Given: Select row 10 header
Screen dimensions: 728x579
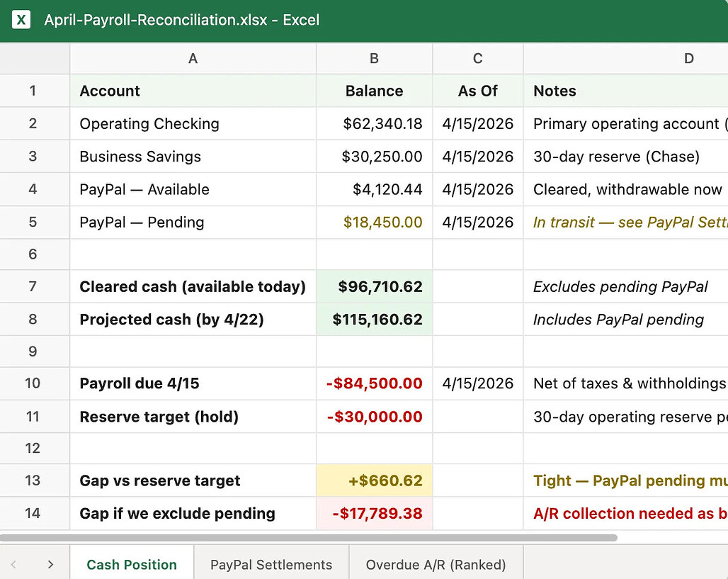Looking at the screenshot, I should 35,383.
